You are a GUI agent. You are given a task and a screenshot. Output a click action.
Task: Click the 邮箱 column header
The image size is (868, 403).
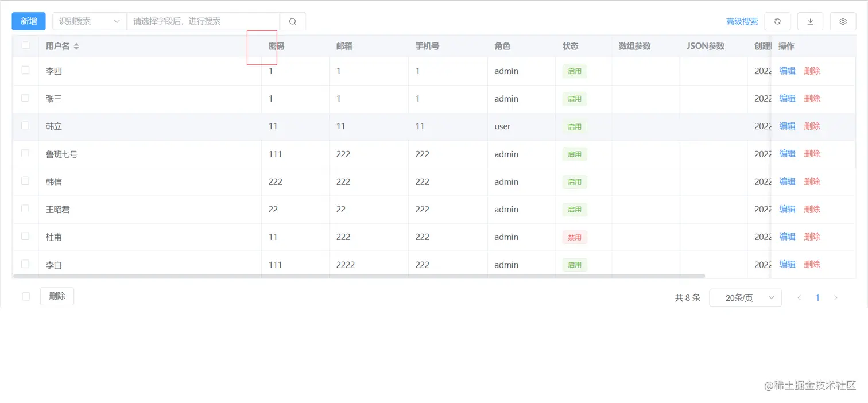click(x=344, y=46)
